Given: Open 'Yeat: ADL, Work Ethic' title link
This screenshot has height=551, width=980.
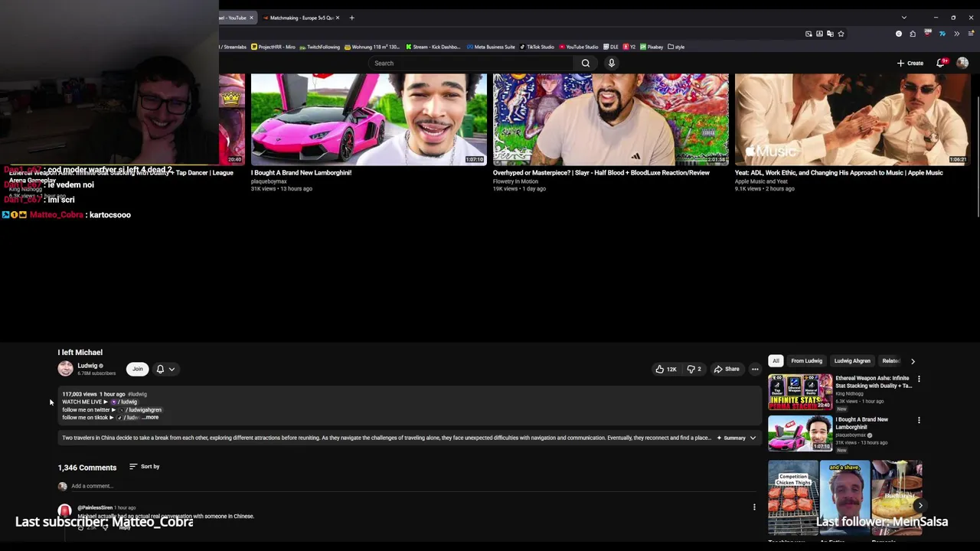Looking at the screenshot, I should pos(838,173).
